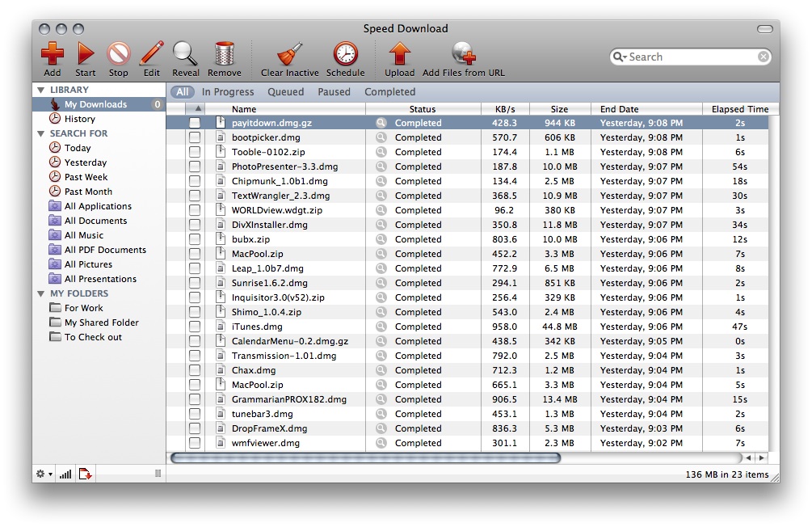
Task: Select My Downloads in the library
Action: click(x=99, y=104)
